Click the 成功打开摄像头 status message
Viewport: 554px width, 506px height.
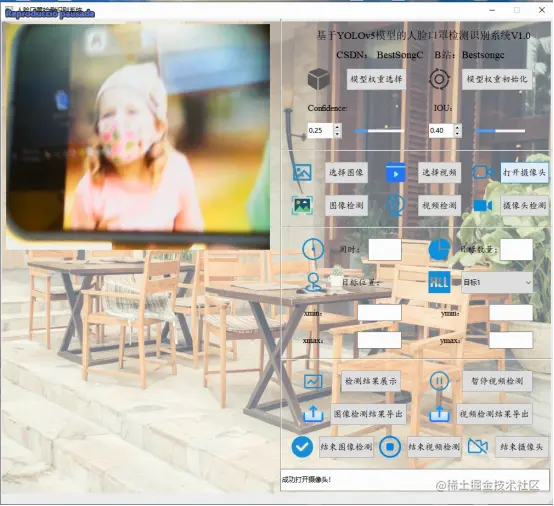[306, 479]
